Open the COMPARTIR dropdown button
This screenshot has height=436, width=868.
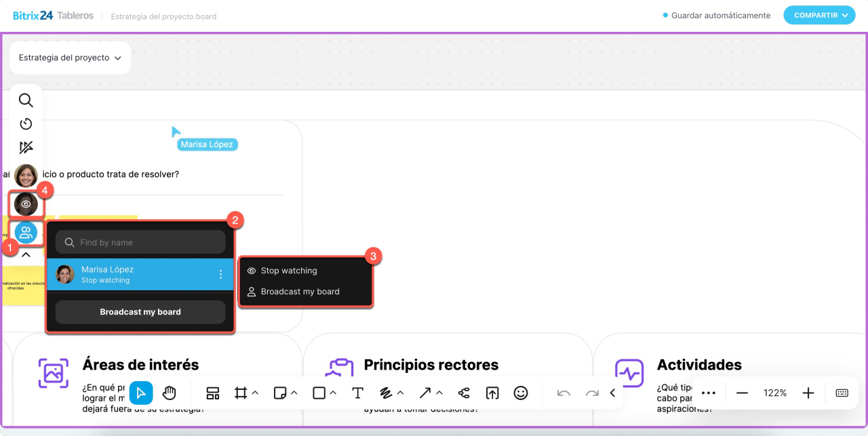(819, 15)
